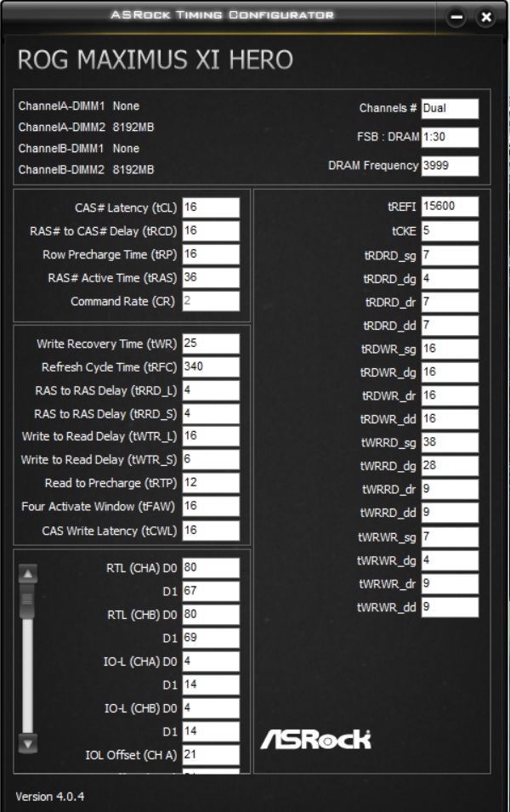Screen dimensions: 510x812
Task: Focus the tRAS value field
Action: coord(211,277)
